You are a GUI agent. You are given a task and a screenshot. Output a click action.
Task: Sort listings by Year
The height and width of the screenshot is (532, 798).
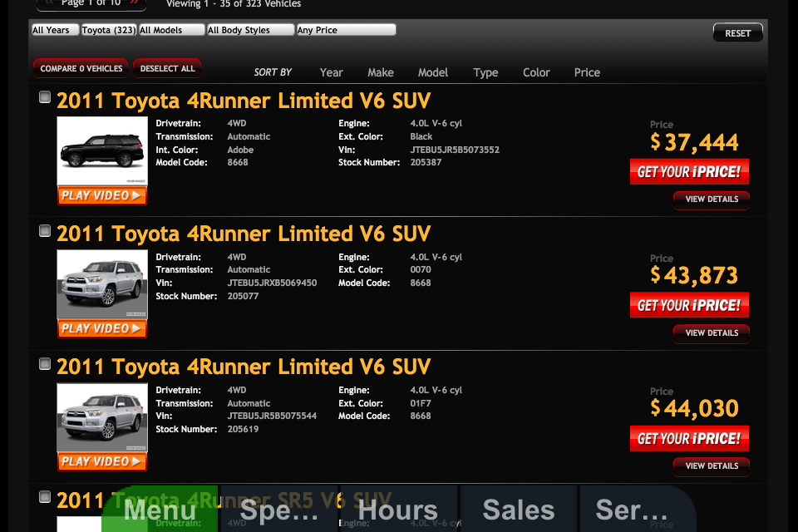pyautogui.click(x=332, y=72)
